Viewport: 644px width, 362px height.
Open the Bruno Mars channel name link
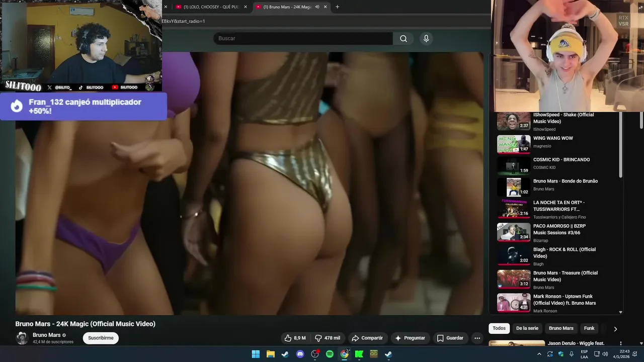46,335
